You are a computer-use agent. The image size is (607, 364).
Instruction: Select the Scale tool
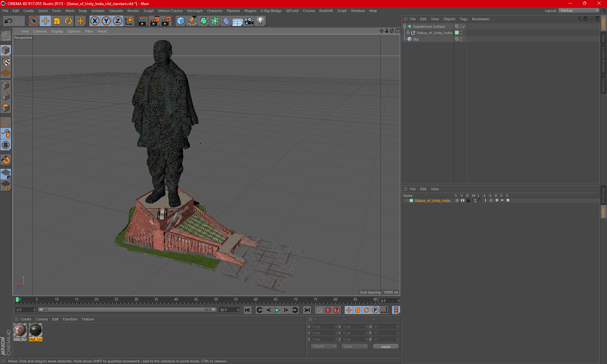click(57, 21)
